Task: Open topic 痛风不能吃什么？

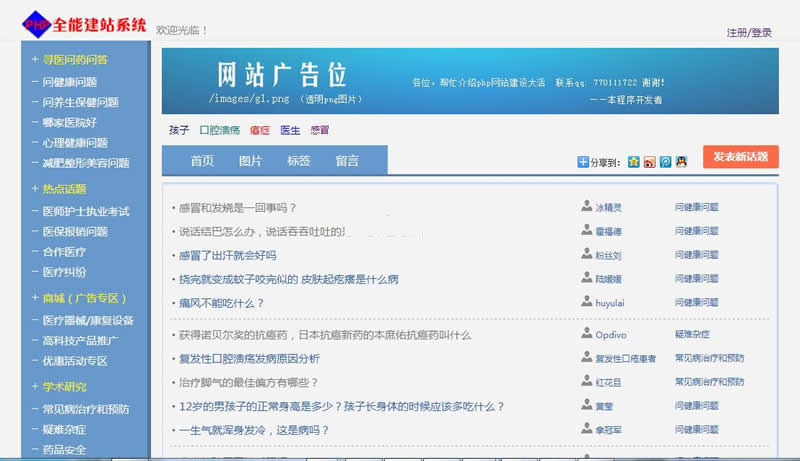Action: (x=221, y=303)
